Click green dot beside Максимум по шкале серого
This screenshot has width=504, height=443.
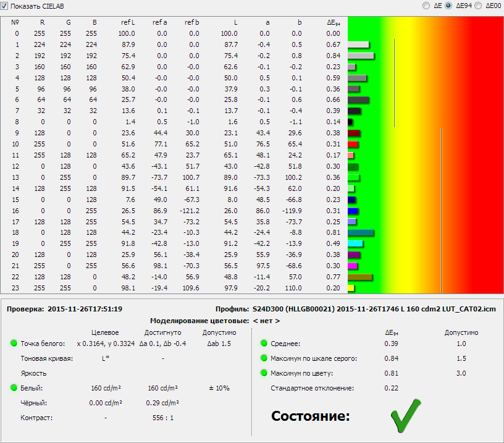pos(264,358)
